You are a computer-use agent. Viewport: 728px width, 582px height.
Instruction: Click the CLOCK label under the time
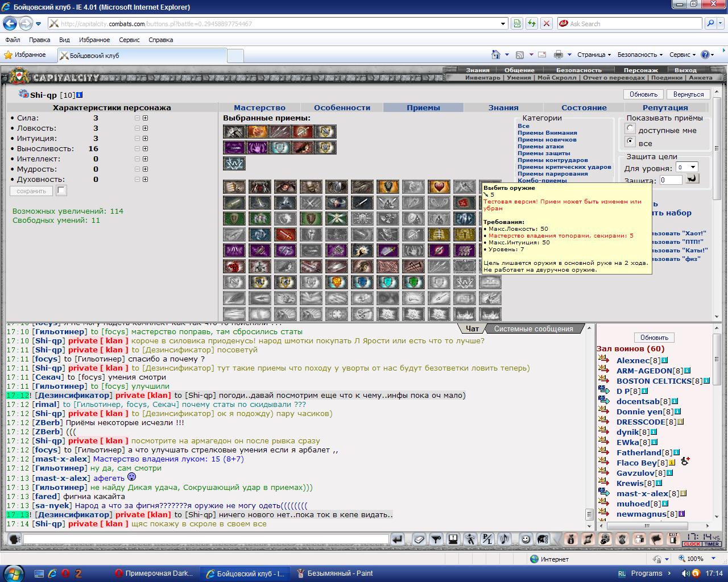[x=692, y=544]
